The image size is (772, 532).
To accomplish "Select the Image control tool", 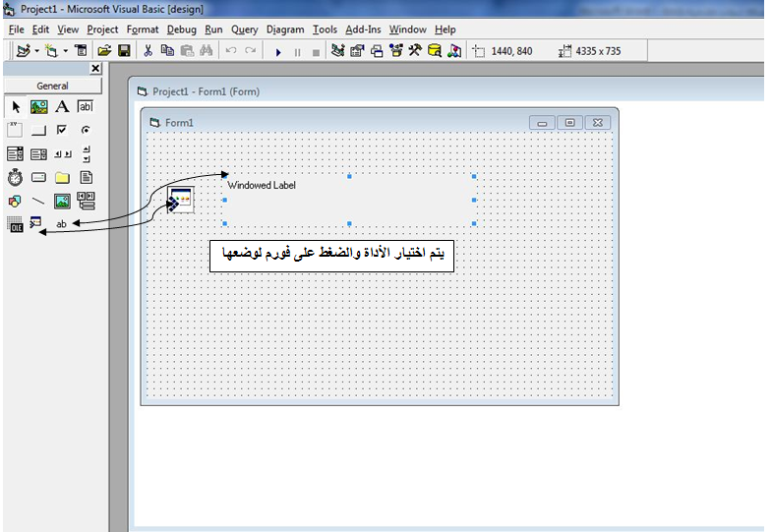I will click(x=62, y=202).
